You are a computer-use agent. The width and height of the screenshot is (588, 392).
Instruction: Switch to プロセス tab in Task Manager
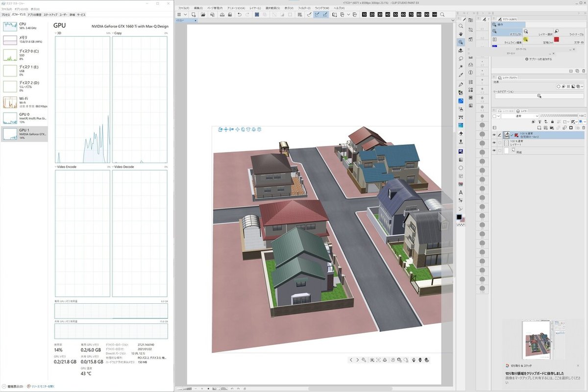tap(5, 15)
